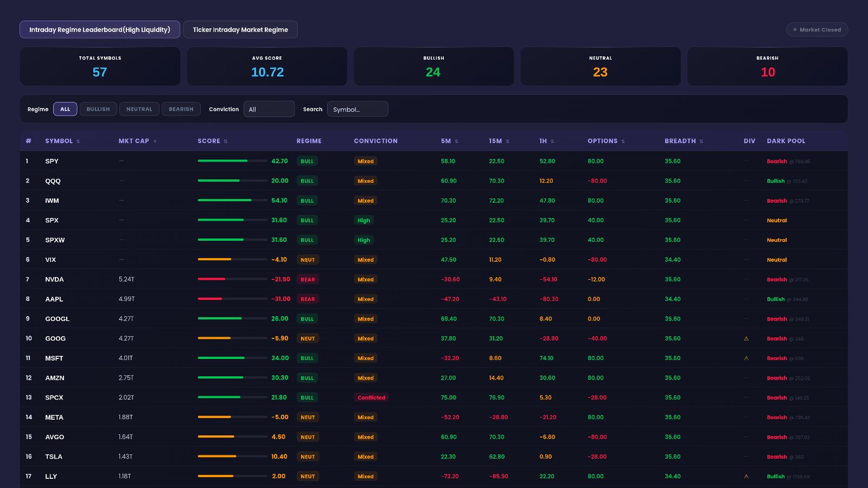Screen dimensions: 868x488
Task: Click the Market Closed status badge
Action: (817, 30)
